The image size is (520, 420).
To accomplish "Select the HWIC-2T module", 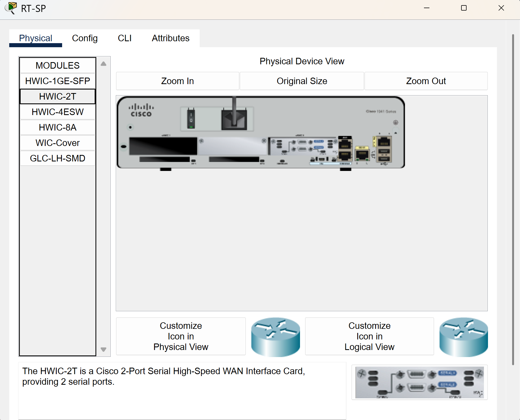I will pos(58,96).
